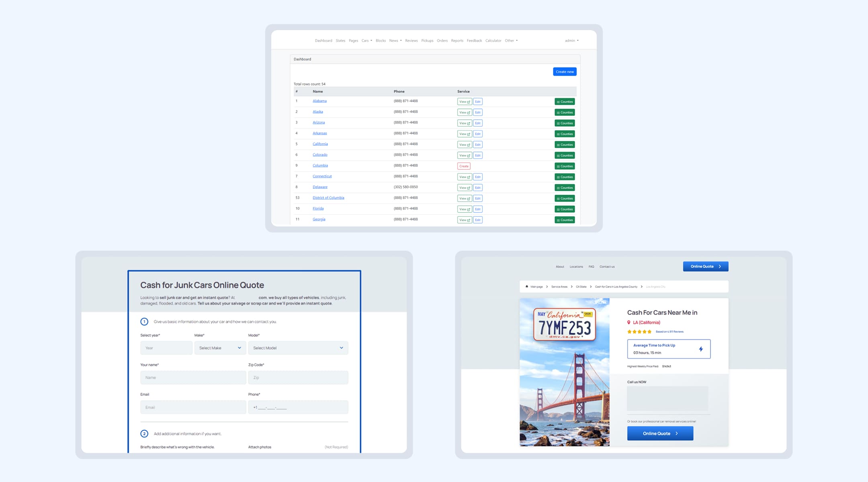Viewport: 868px width, 482px height.
Task: Click the red location pin icon
Action: click(x=629, y=323)
